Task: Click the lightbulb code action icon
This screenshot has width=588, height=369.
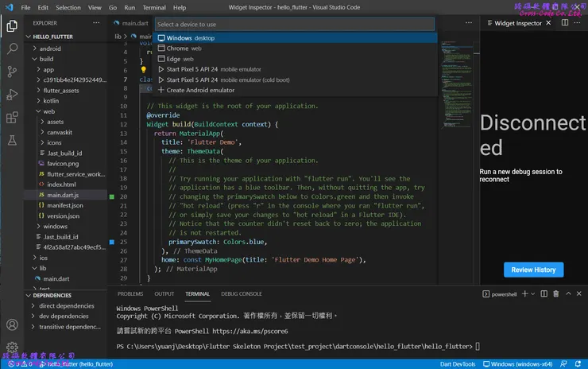Action: pos(144,70)
